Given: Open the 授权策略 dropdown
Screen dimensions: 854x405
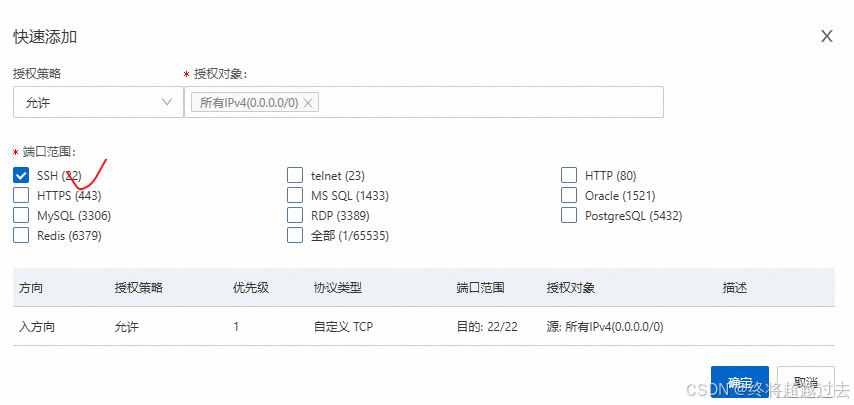Looking at the screenshot, I should pyautogui.click(x=96, y=102).
